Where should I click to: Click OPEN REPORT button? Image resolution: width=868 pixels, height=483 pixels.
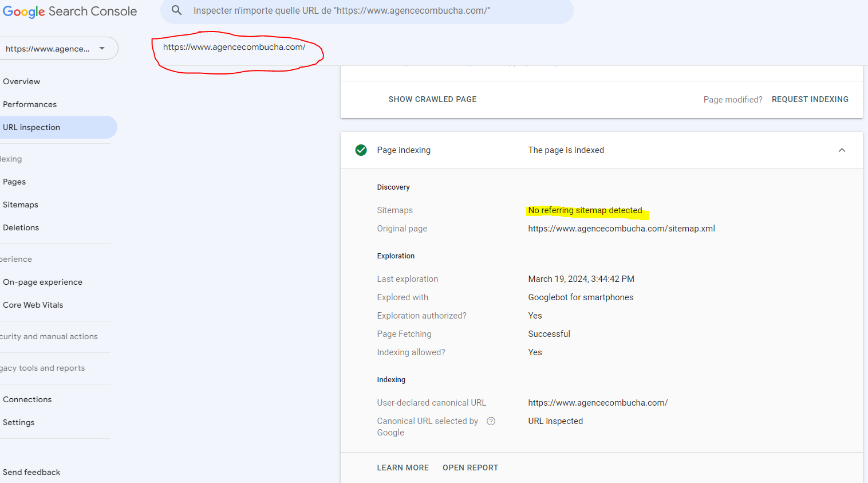(x=471, y=468)
